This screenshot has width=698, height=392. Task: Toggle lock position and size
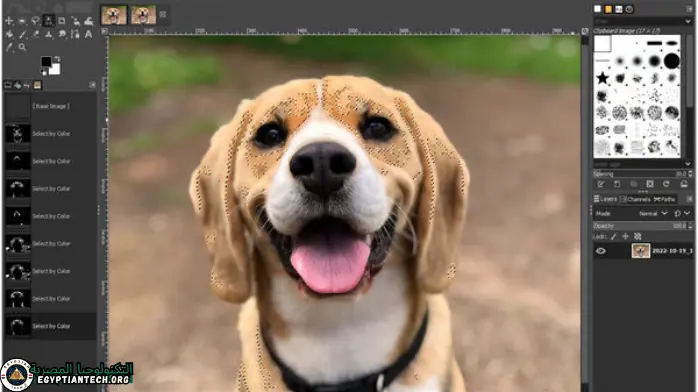(x=625, y=237)
